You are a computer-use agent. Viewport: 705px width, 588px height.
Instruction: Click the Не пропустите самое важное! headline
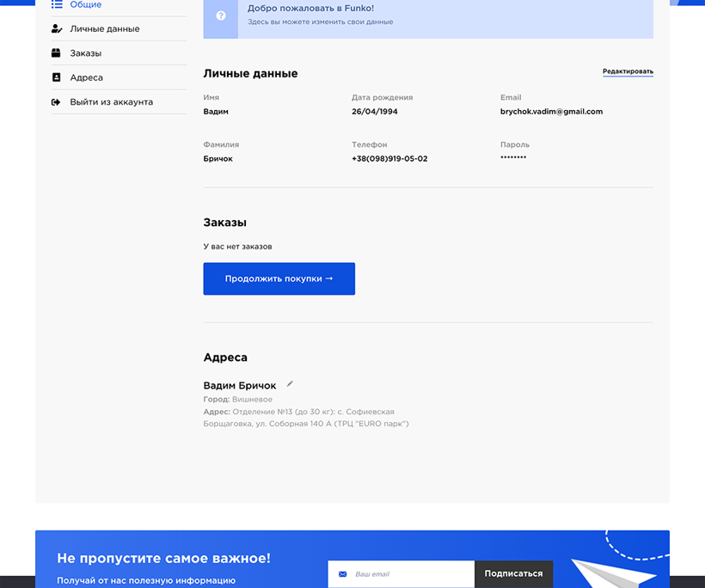click(163, 558)
